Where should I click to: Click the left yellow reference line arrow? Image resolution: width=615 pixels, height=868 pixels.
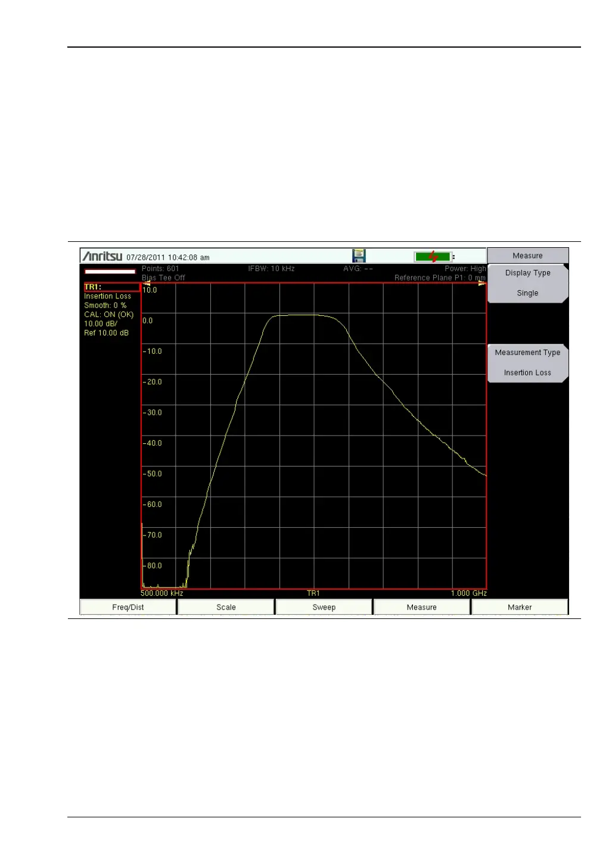[x=147, y=284]
